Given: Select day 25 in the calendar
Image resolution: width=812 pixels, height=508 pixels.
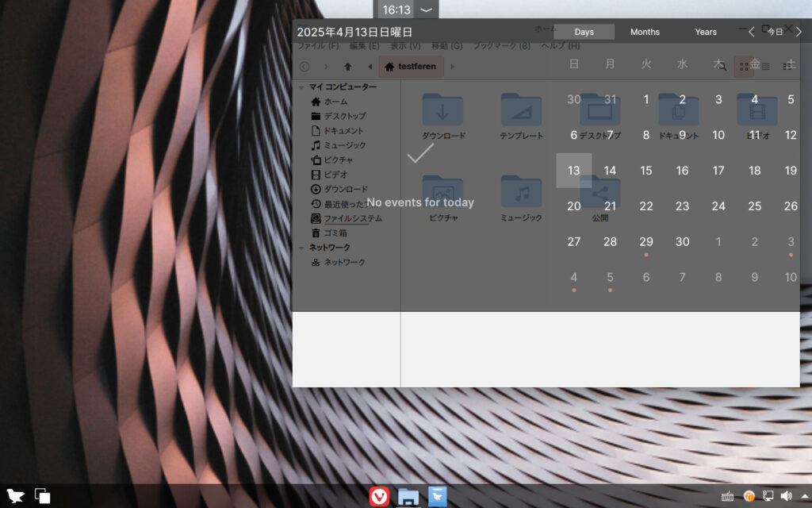Looking at the screenshot, I should (x=755, y=206).
